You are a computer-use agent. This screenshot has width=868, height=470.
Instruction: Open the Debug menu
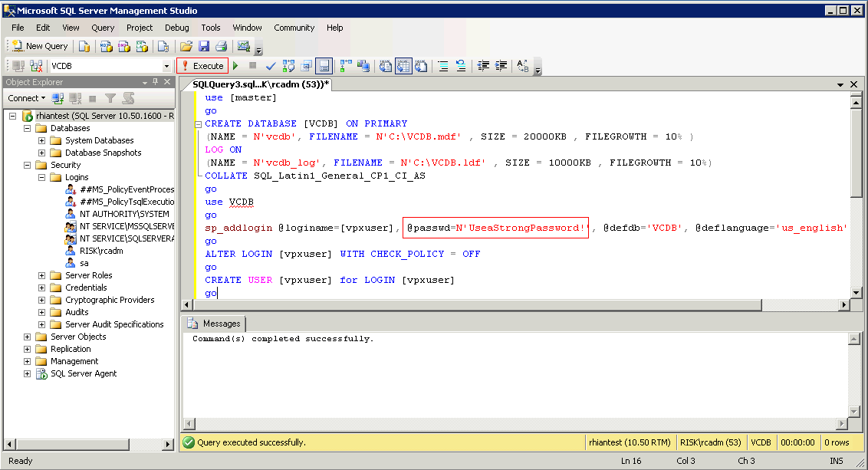click(176, 28)
